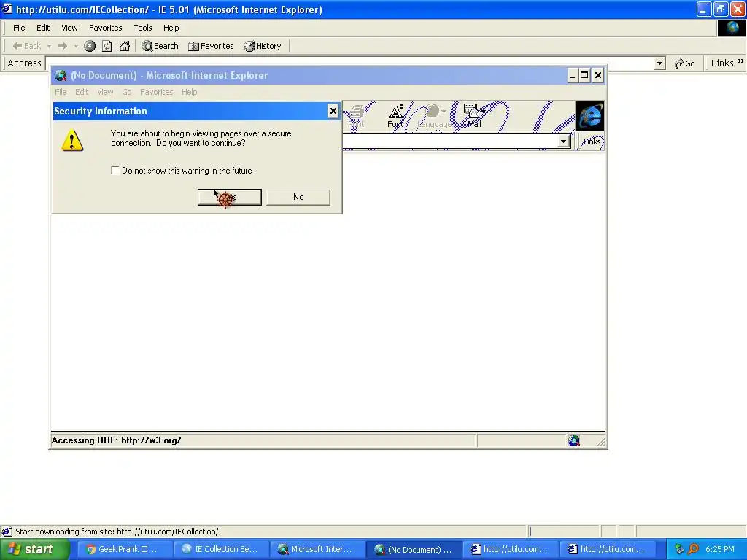Expand the Links toolbar chevron
This screenshot has height=560, width=747.
click(x=741, y=61)
